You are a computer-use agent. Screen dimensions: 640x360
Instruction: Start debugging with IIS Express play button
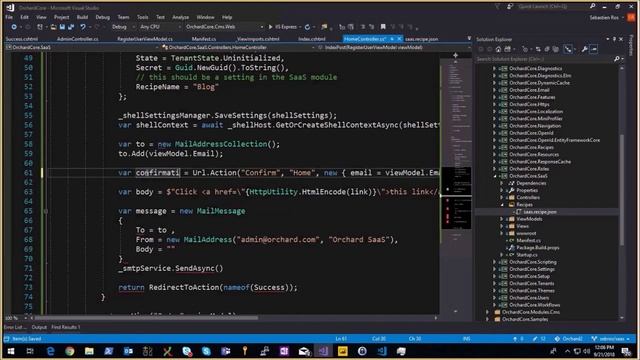[283, 27]
